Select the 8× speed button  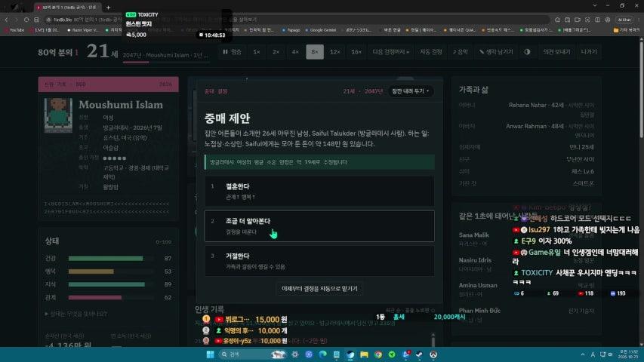[315, 52]
